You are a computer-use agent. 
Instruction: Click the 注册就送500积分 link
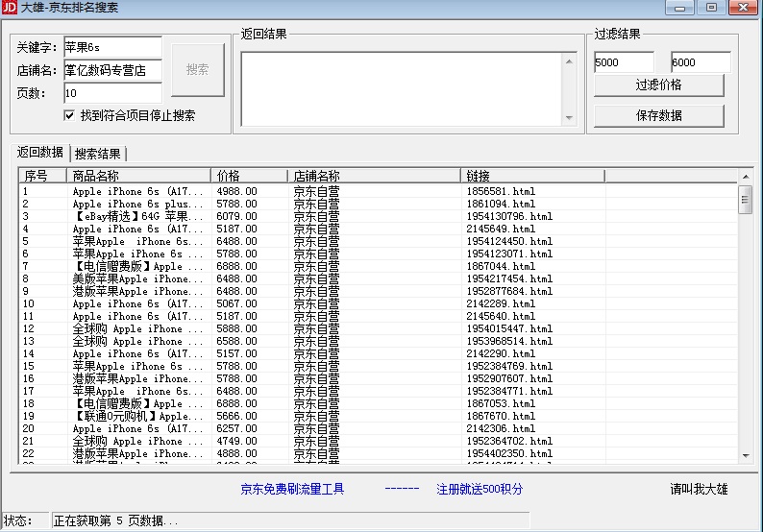pos(480,489)
